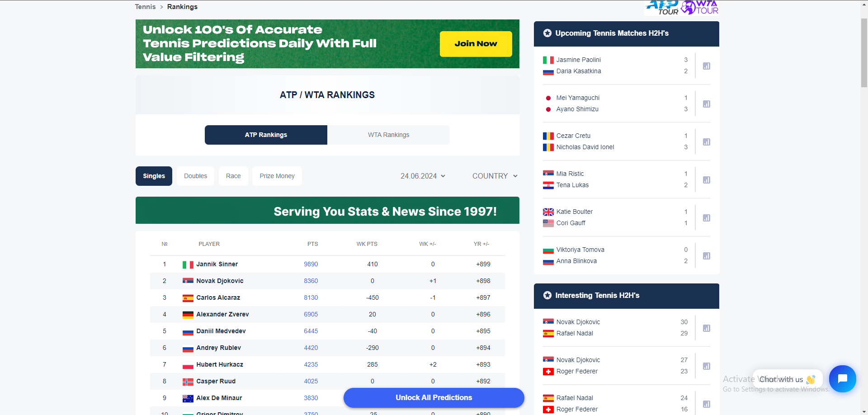This screenshot has width=868, height=415.
Task: Click Zverev's 6905 points link
Action: 311,314
